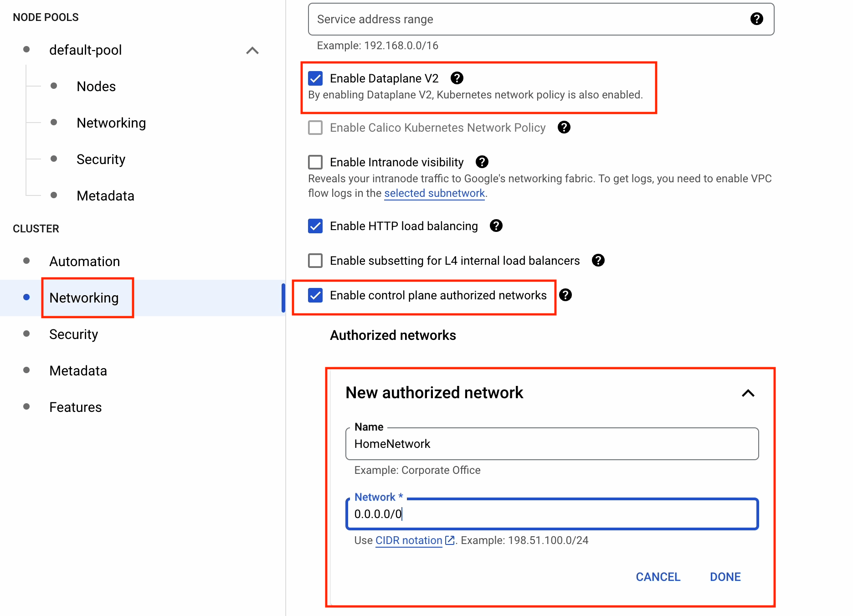Collapse the default-pool node pool tree
The height and width of the screenshot is (616, 853).
point(252,50)
